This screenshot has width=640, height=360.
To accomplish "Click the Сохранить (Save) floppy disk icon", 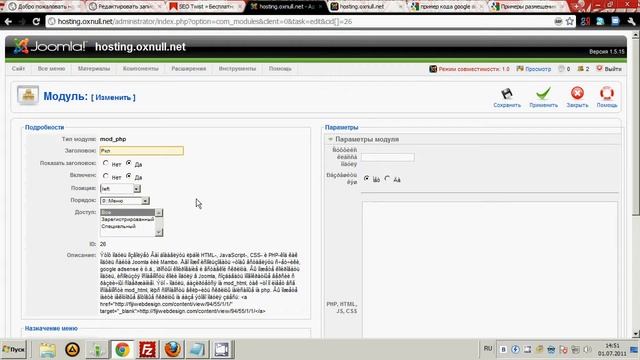I will click(507, 94).
